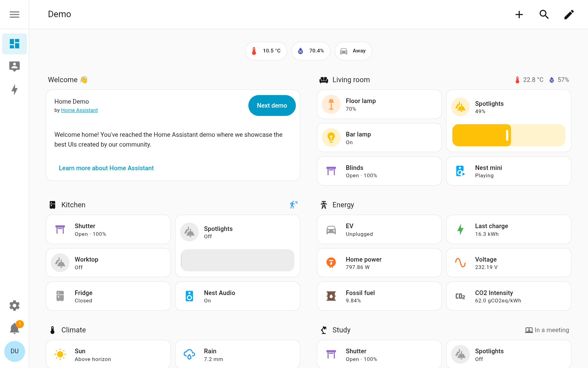
Task: Toggle Living room Spotlights icon
Action: point(460,107)
